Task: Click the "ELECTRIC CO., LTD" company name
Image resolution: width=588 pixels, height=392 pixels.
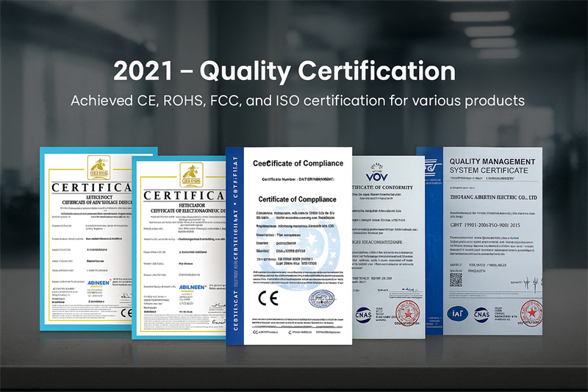Action: coord(493,197)
